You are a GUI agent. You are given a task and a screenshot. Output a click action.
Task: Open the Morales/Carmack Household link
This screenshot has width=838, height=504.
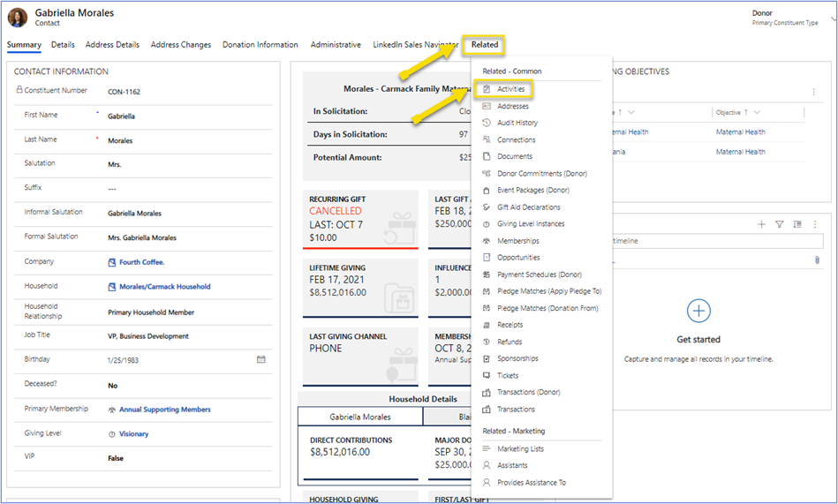pyautogui.click(x=164, y=287)
